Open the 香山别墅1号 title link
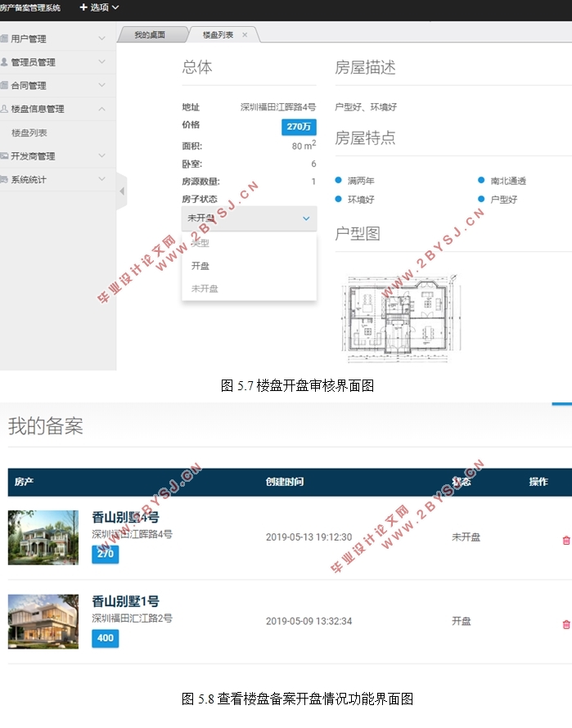Image resolution: width=572 pixels, height=728 pixels. click(125, 600)
